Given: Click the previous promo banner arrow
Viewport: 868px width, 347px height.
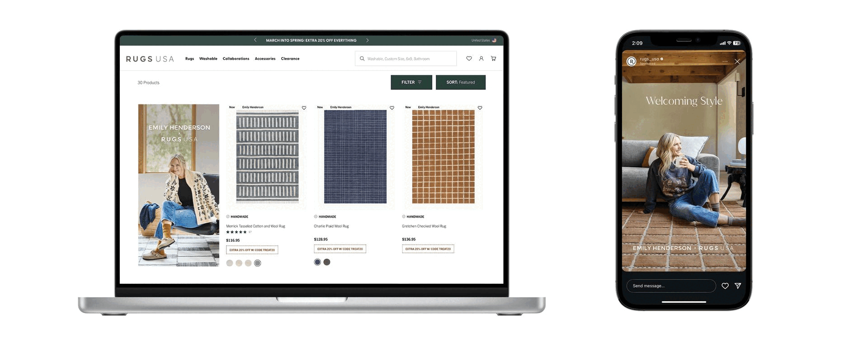Looking at the screenshot, I should point(255,40).
